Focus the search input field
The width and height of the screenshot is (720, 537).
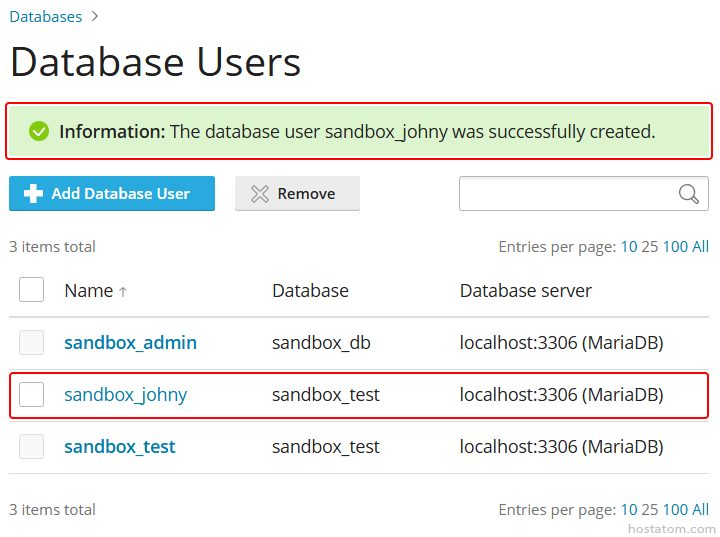(566, 194)
